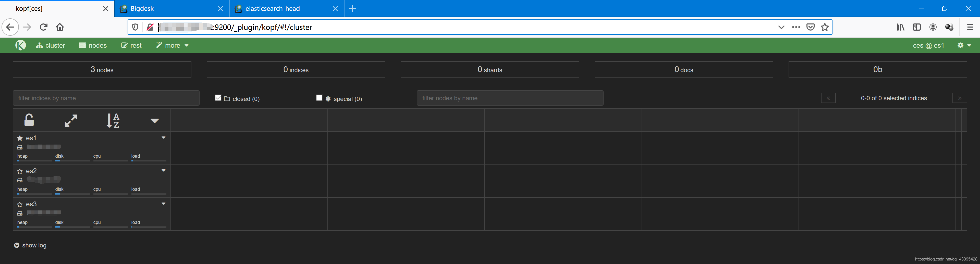Click the es2 disk usage bar
Screen dimensions: 980x264
(73, 194)
